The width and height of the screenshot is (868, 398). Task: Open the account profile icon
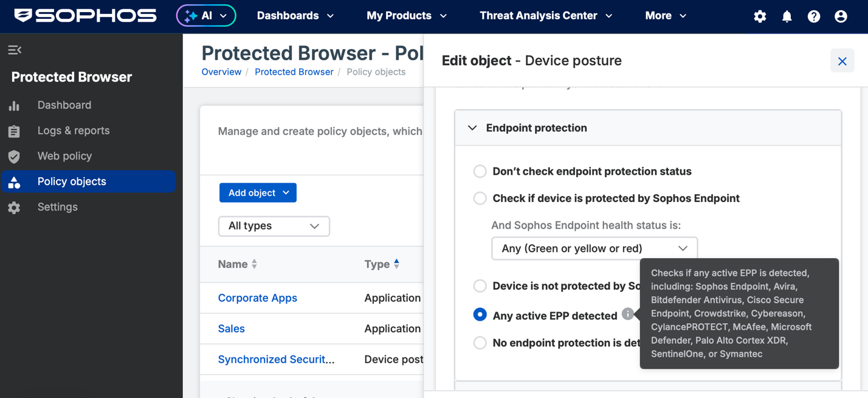[840, 16]
